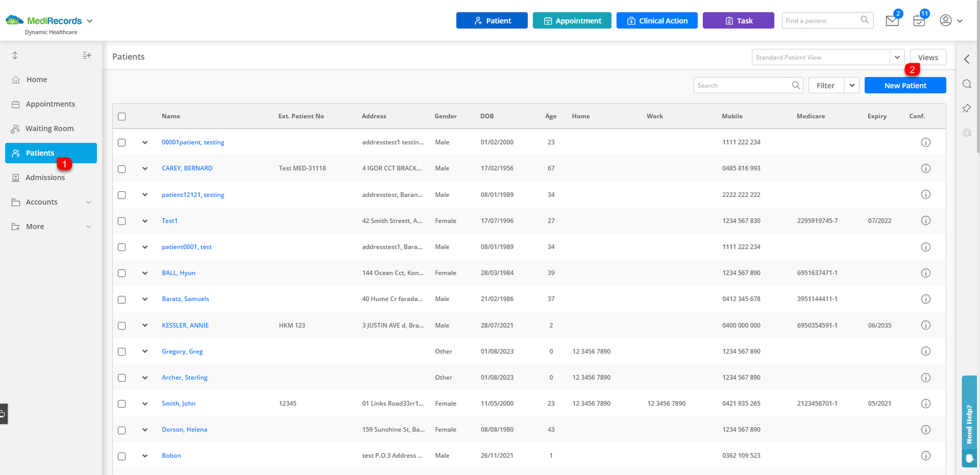
Task: Open the calendar tasks icon with badge 11
Action: tap(919, 21)
